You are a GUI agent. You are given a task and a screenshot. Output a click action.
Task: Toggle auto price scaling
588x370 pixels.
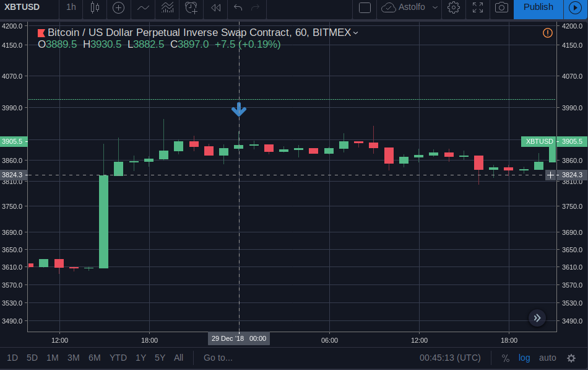548,358
